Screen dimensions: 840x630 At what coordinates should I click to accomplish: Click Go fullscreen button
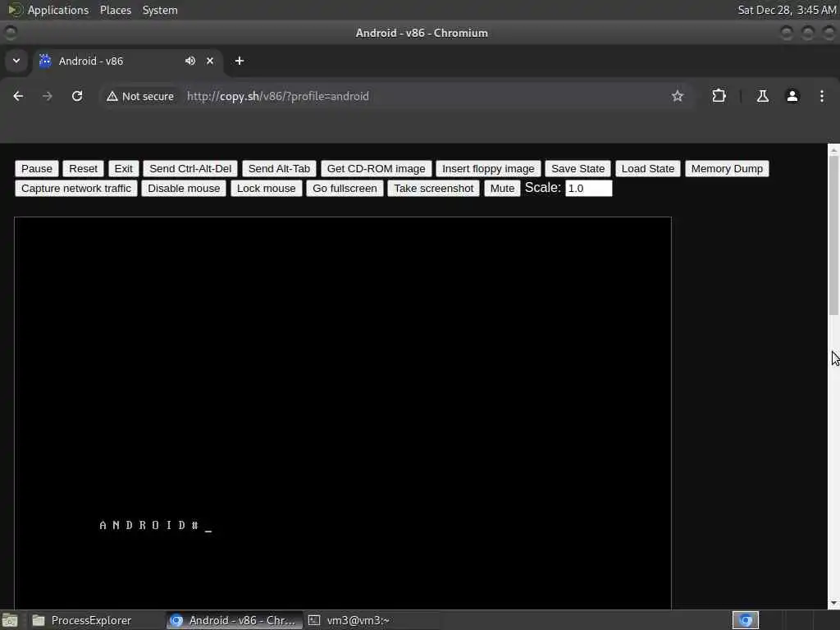tap(345, 189)
